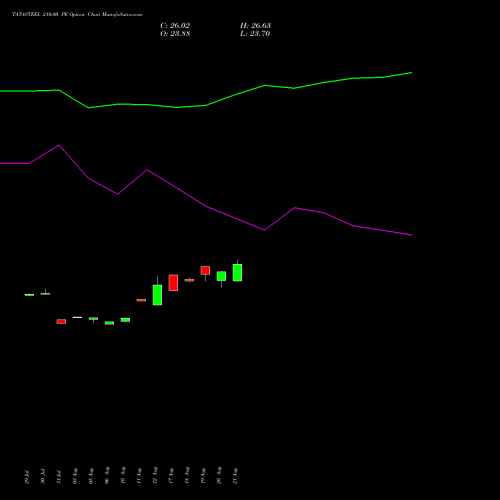The image size is (500, 500).
Task: Click the '17 Aug' date axis label
Action: pyautogui.click(x=171, y=476)
